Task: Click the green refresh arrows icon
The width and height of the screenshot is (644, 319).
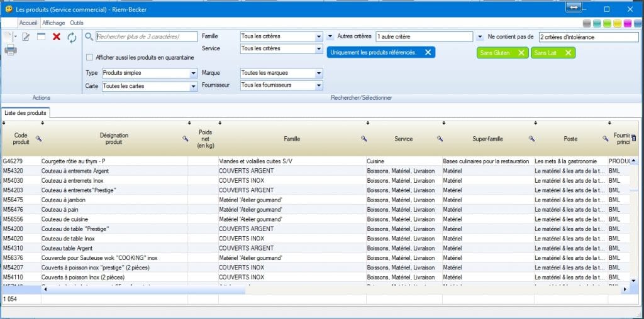Action: (x=72, y=38)
